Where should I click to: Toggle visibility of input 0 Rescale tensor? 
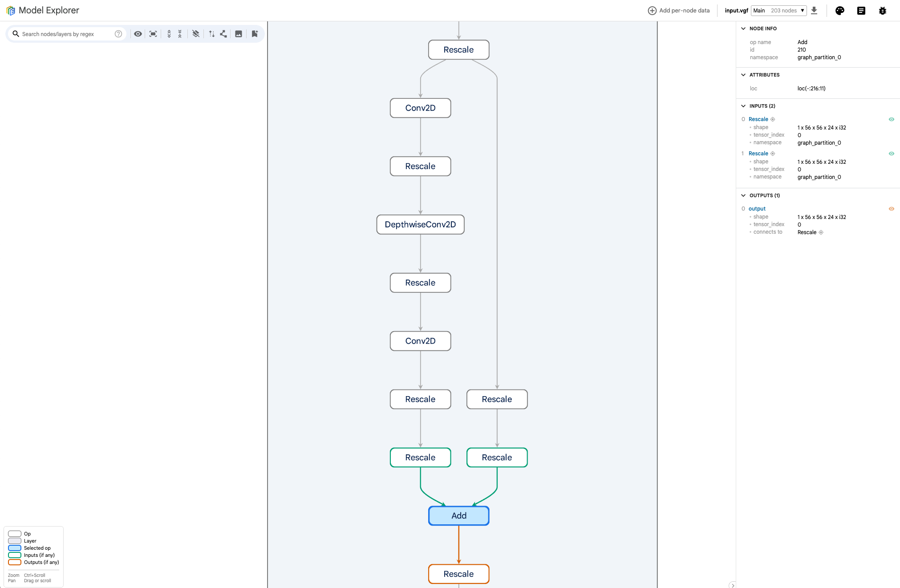[892, 119]
